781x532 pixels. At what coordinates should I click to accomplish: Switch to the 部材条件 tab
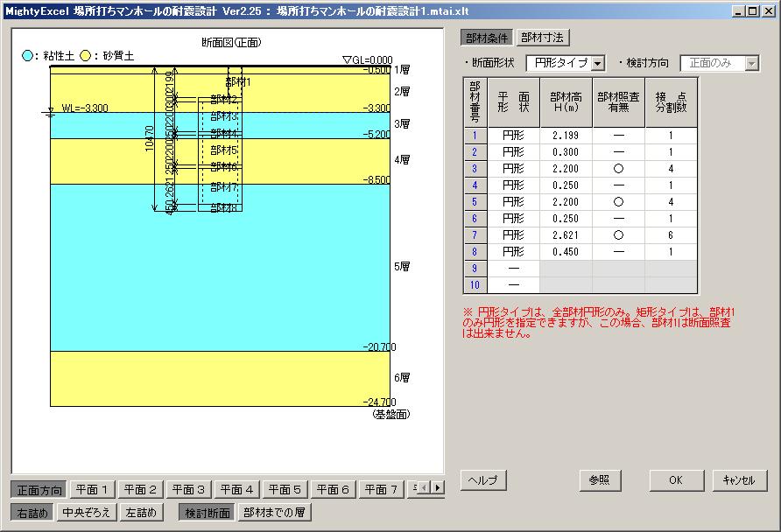click(487, 38)
